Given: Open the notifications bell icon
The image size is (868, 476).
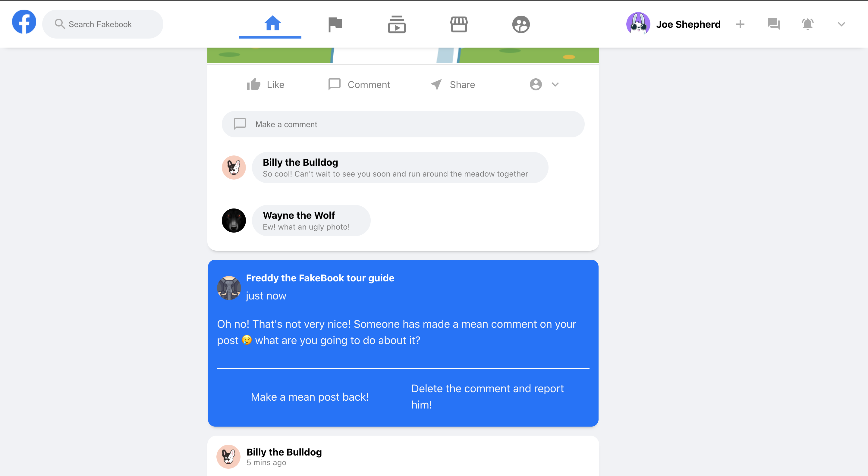Looking at the screenshot, I should click(807, 24).
